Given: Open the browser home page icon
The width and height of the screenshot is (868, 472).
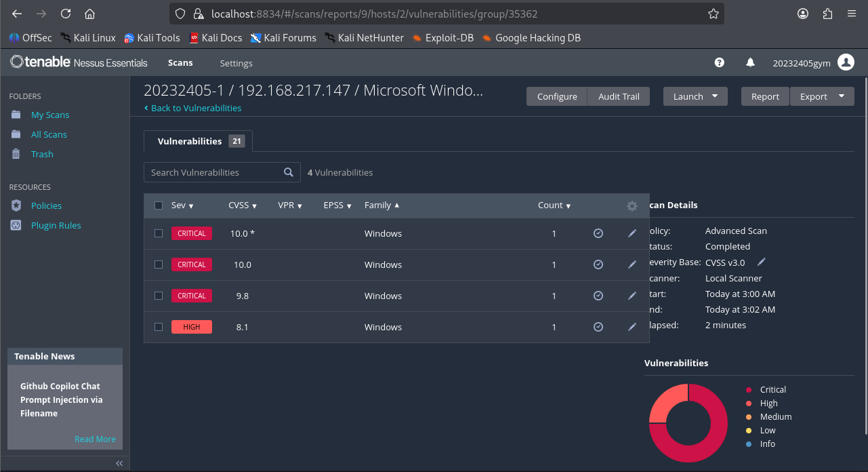Looking at the screenshot, I should [x=89, y=14].
